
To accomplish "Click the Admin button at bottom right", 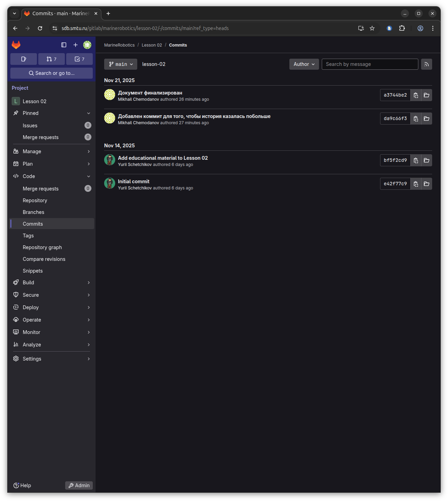I will [x=79, y=485].
